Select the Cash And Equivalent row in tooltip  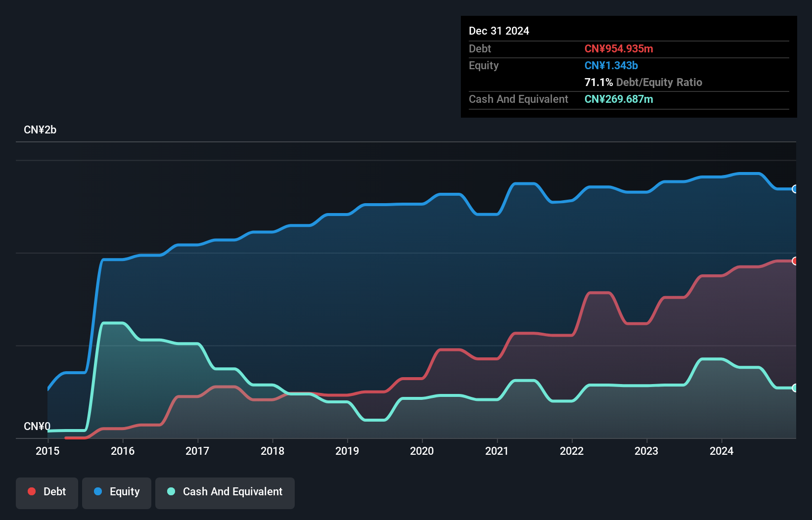point(518,99)
